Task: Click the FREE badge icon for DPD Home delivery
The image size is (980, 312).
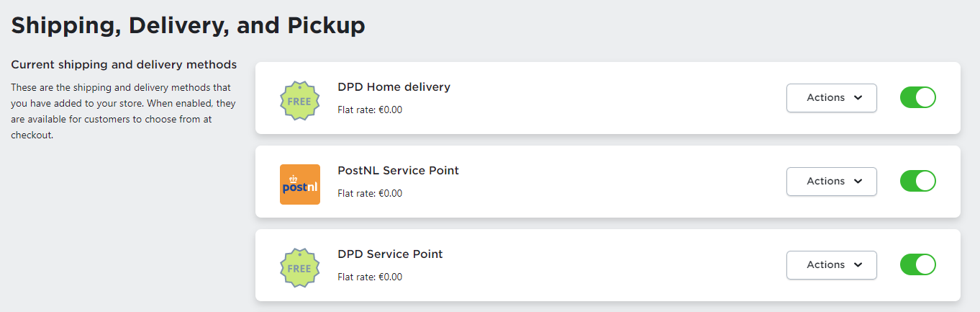Action: [x=299, y=101]
